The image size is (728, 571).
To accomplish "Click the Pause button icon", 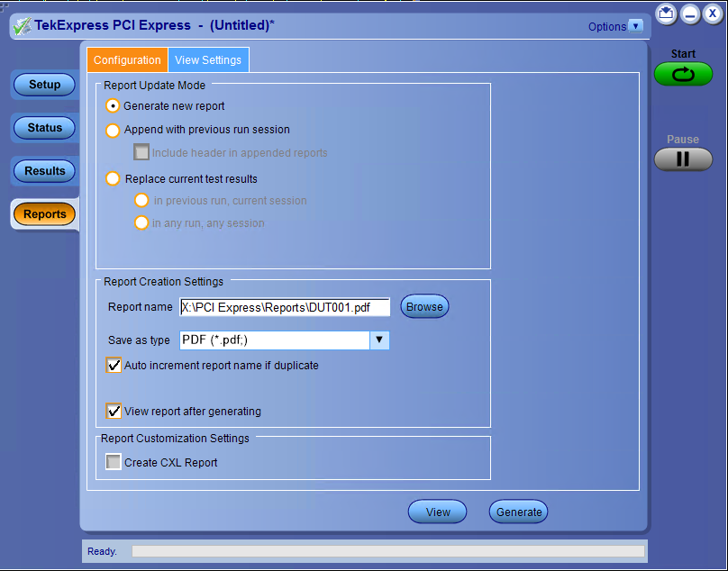I will (683, 159).
